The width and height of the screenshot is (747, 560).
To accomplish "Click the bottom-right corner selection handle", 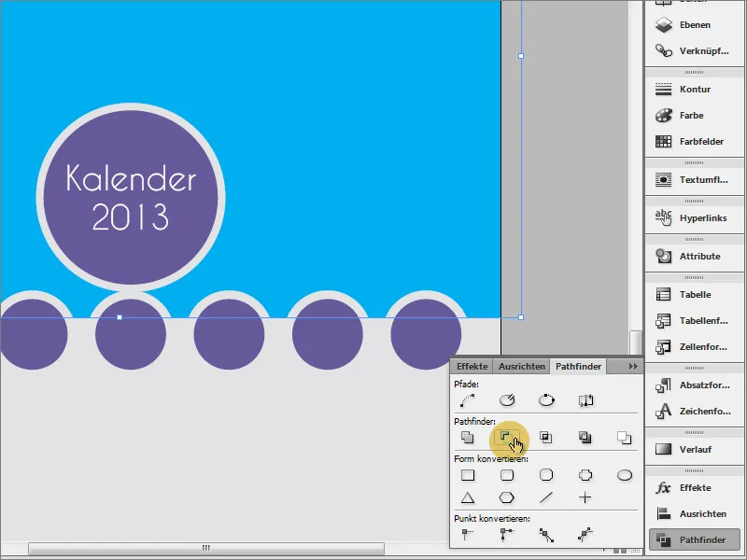I will point(521,317).
